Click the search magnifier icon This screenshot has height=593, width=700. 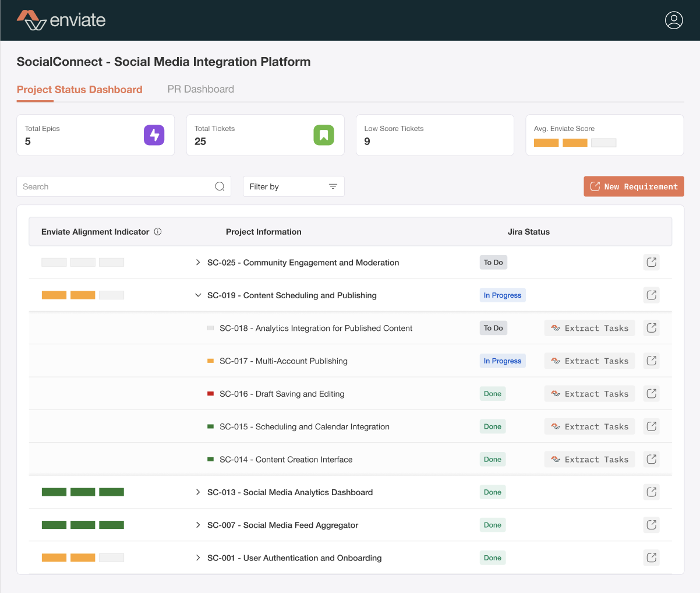point(220,186)
